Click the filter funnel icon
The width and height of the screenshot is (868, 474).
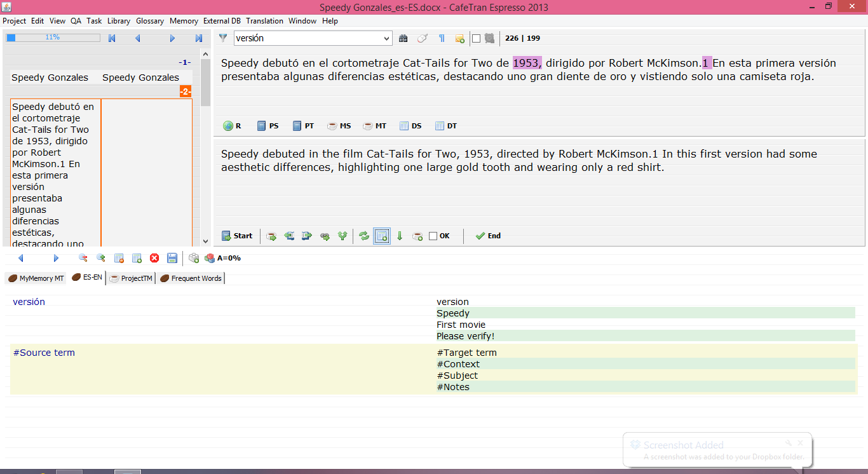click(223, 38)
